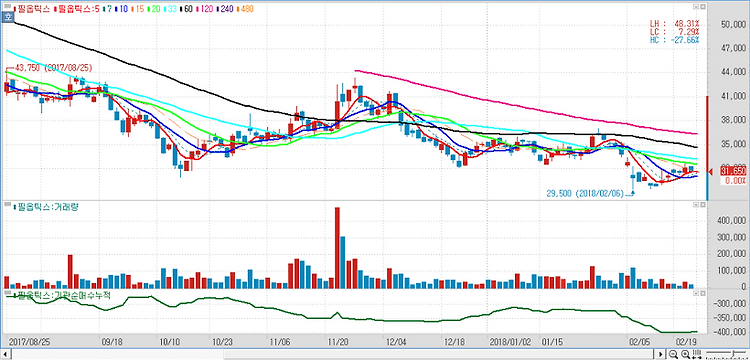The height and width of the screenshot is (360, 750).
Task: Click the 02/05 date axis label
Action: (639, 342)
